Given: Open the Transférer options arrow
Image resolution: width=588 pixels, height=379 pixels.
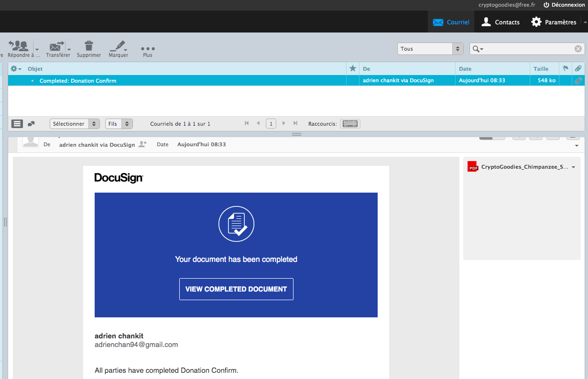Looking at the screenshot, I should tap(69, 49).
